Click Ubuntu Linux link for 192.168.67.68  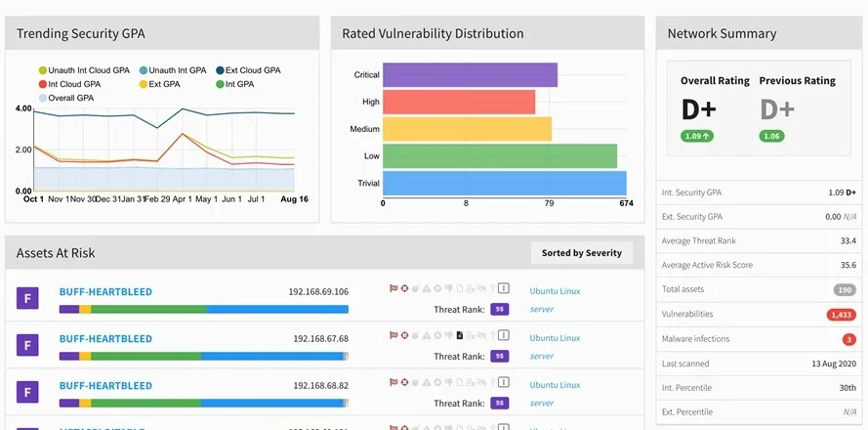click(555, 338)
